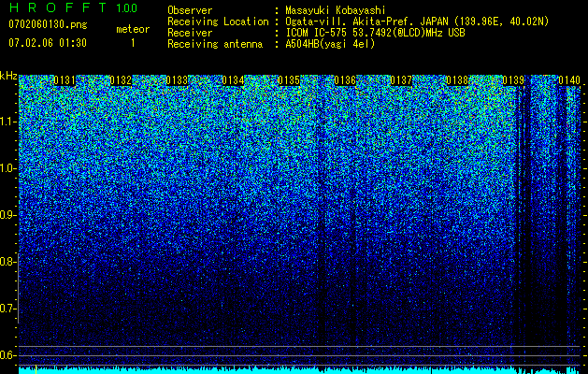Click the HROFFT title text

(x=57, y=7)
